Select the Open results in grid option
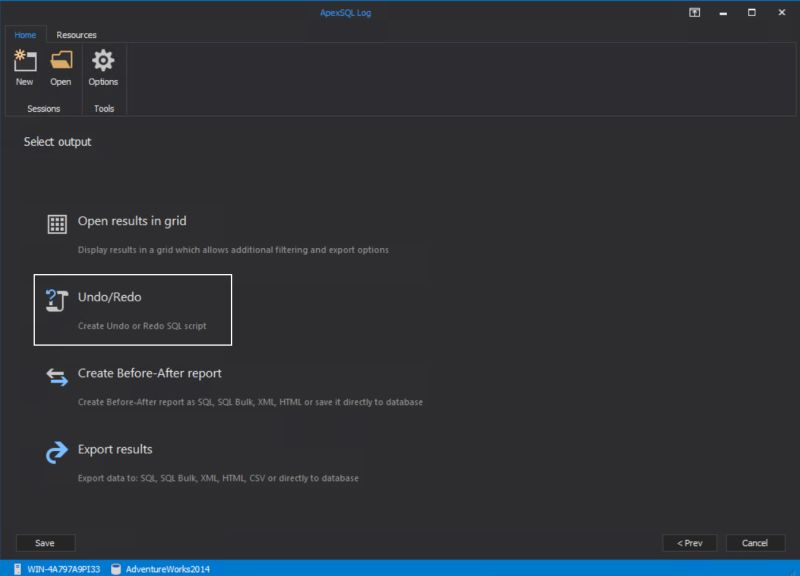This screenshot has height=576, width=800. click(x=130, y=220)
